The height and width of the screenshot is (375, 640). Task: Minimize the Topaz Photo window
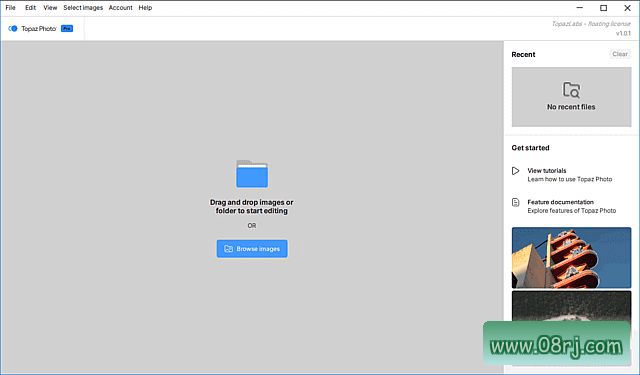pyautogui.click(x=580, y=8)
